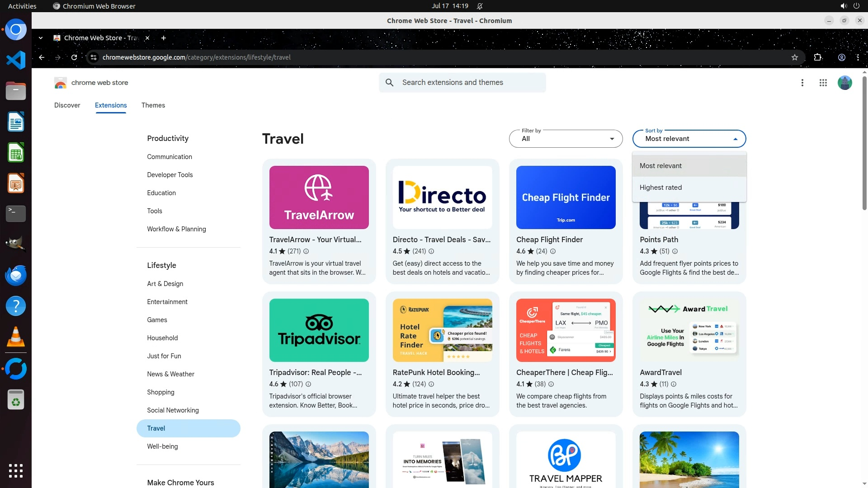Switch to the Themes tab

point(153,105)
